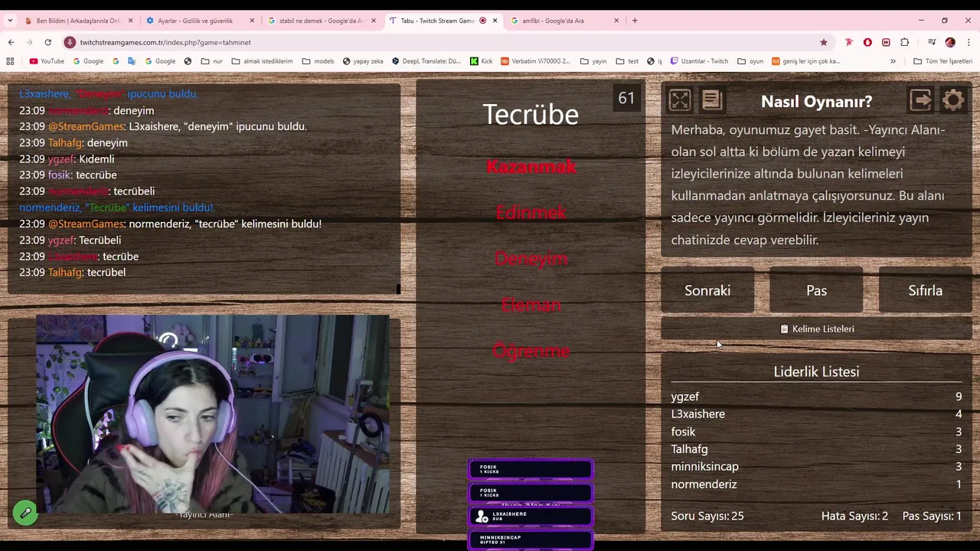Open Chrome three-dot menu
The width and height of the screenshot is (980, 551).
(x=969, y=42)
